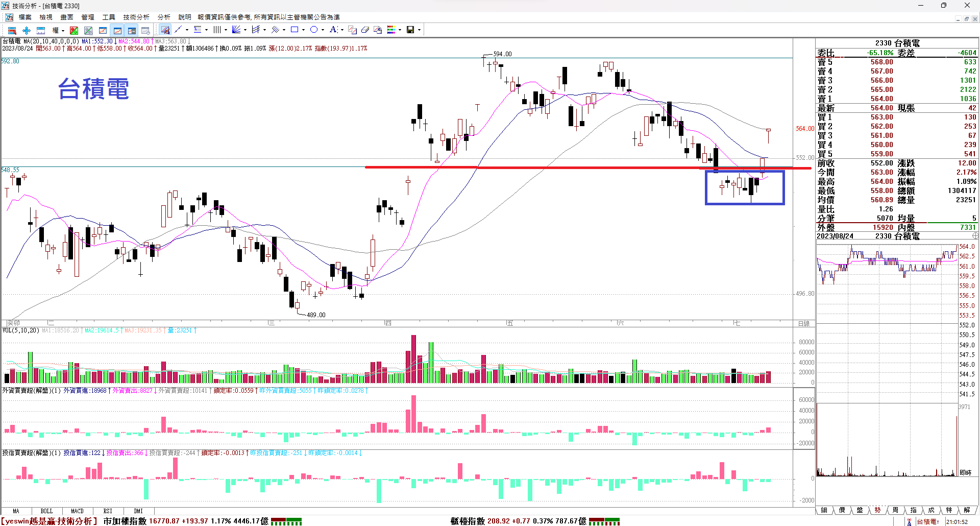The height and width of the screenshot is (526, 980).
Task: Select the trend line drawing tool
Action: [x=178, y=30]
